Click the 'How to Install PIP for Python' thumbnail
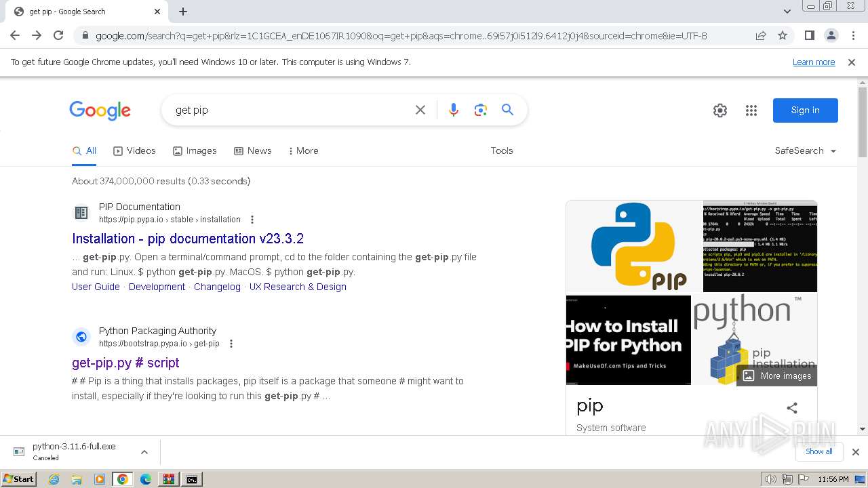868x488 pixels. pos(629,340)
